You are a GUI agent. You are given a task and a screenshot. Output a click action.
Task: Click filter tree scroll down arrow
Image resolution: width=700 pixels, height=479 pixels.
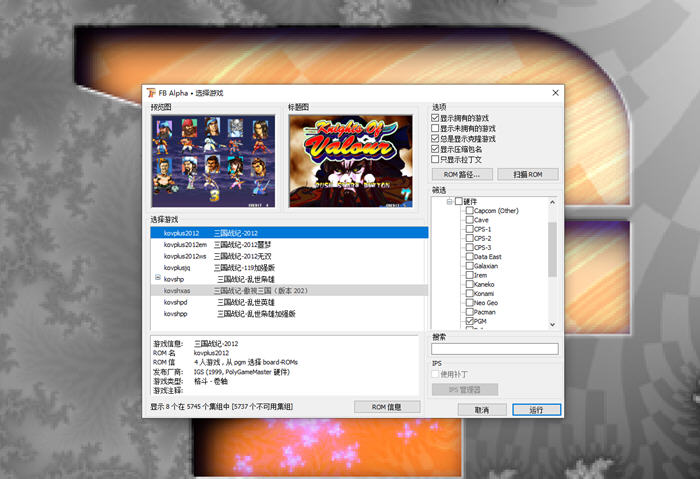tap(553, 325)
